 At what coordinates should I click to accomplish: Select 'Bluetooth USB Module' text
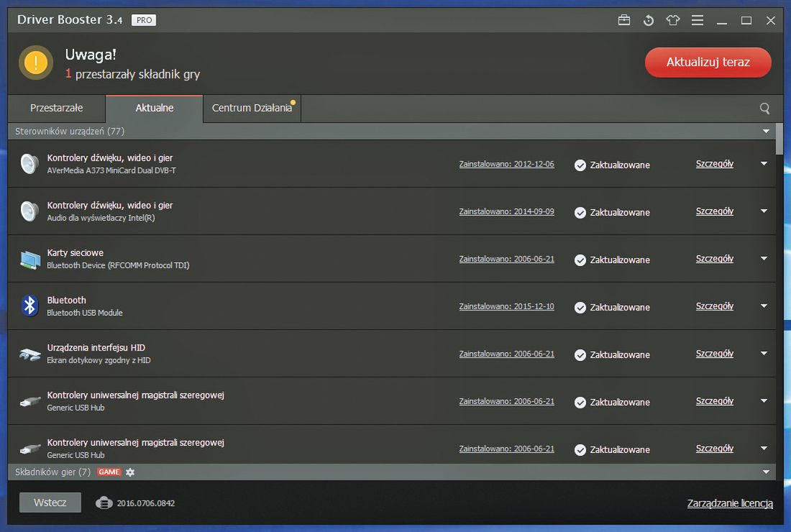click(x=85, y=313)
